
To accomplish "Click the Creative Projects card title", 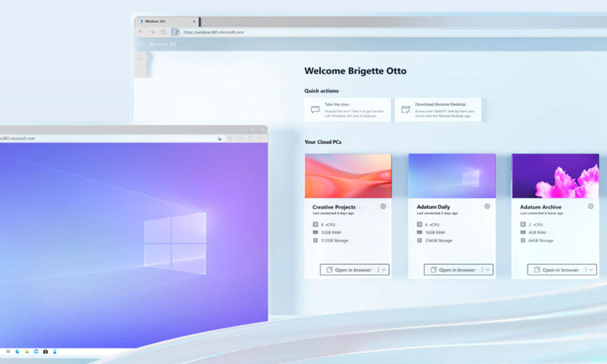I will [334, 207].
